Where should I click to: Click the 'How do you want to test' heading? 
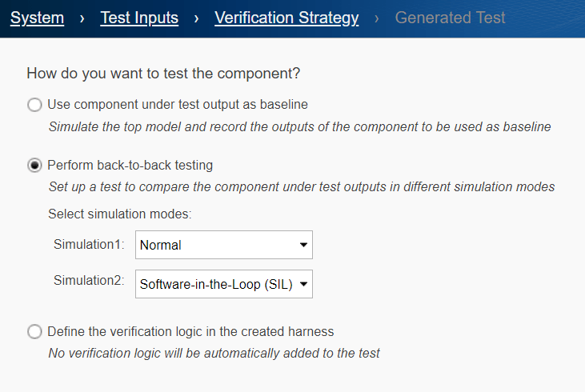pos(163,74)
